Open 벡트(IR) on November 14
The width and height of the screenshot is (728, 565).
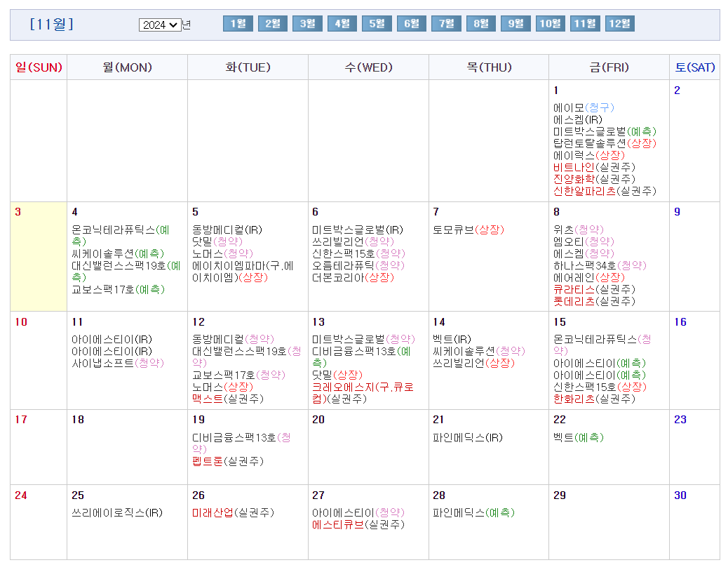(452, 340)
